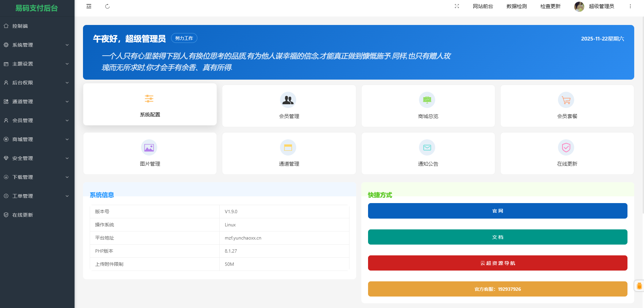Screen dimensions: 644x308
Task: Open 系统配置 via its sliders icon
Action: (x=149, y=99)
